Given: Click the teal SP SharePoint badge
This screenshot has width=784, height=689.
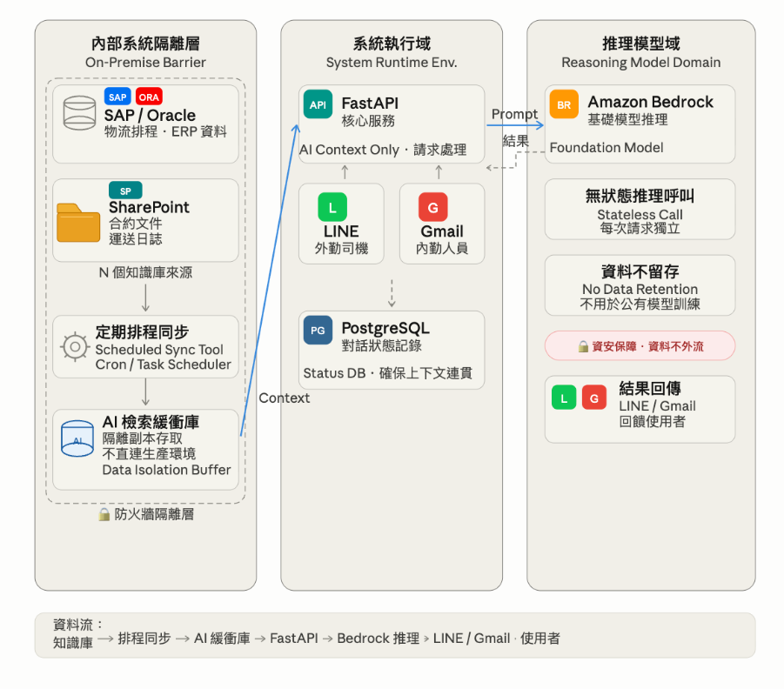Looking at the screenshot, I should 125,191.
